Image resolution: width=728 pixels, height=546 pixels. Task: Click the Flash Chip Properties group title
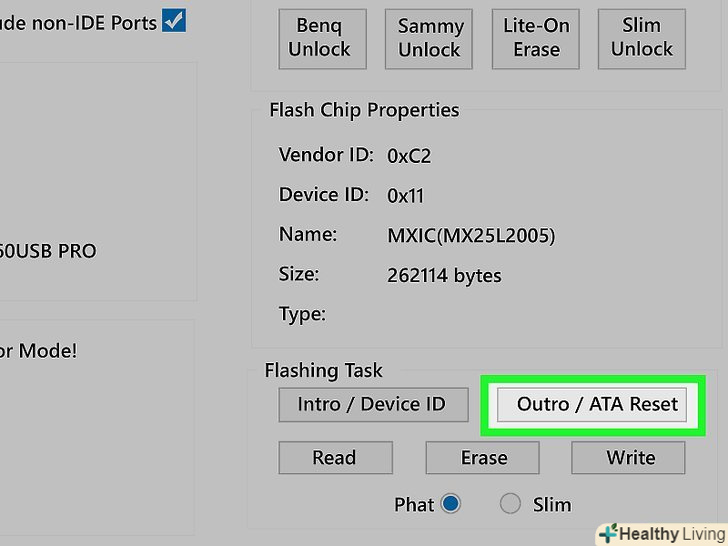click(x=364, y=110)
